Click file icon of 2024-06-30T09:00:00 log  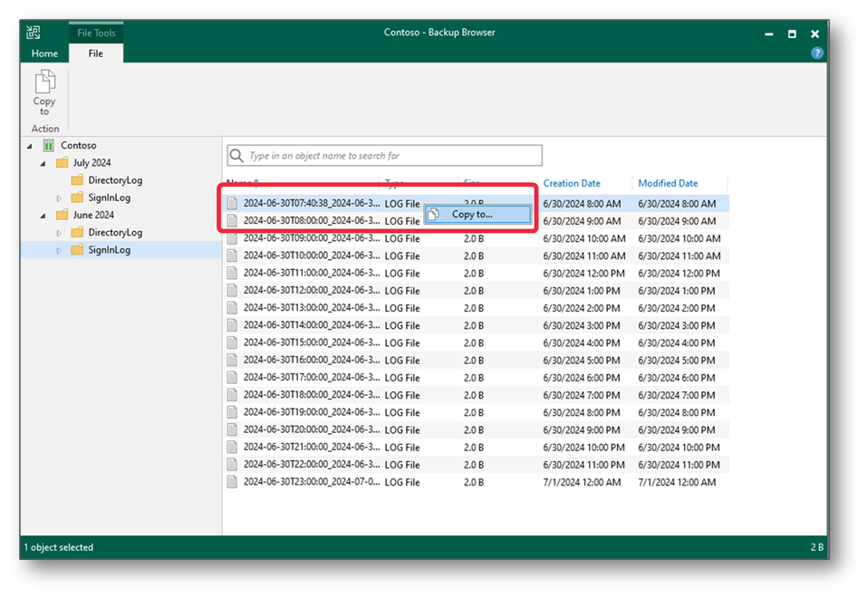tap(232, 239)
